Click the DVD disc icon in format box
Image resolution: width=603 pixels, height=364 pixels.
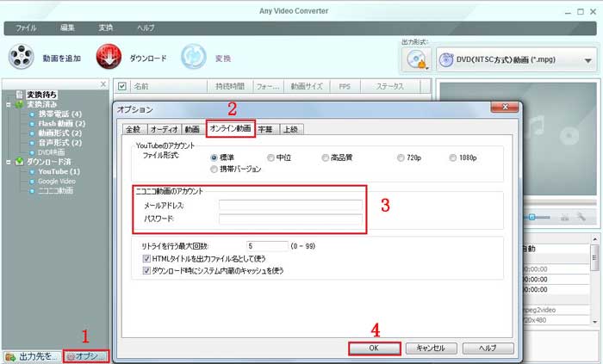446,60
